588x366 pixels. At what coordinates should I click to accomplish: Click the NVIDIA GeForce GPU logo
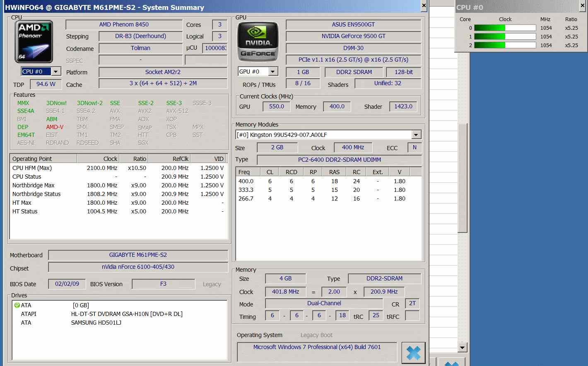(x=258, y=41)
